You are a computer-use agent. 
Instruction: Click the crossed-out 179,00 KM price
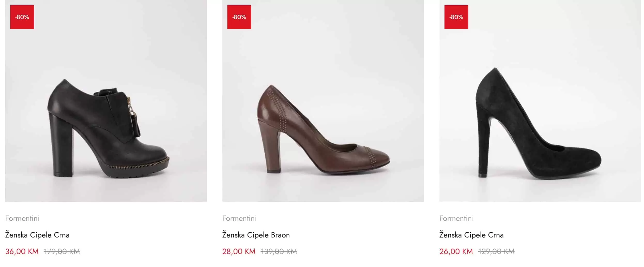pos(62,251)
